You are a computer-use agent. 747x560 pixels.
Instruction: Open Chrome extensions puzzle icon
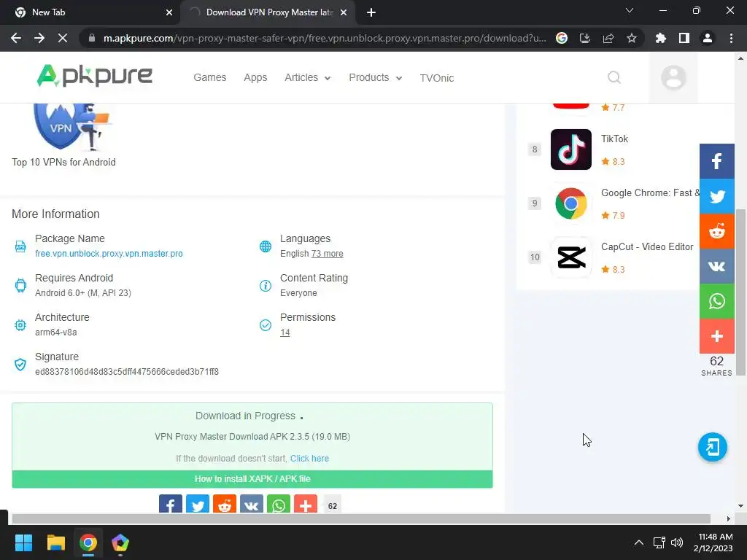[661, 38]
